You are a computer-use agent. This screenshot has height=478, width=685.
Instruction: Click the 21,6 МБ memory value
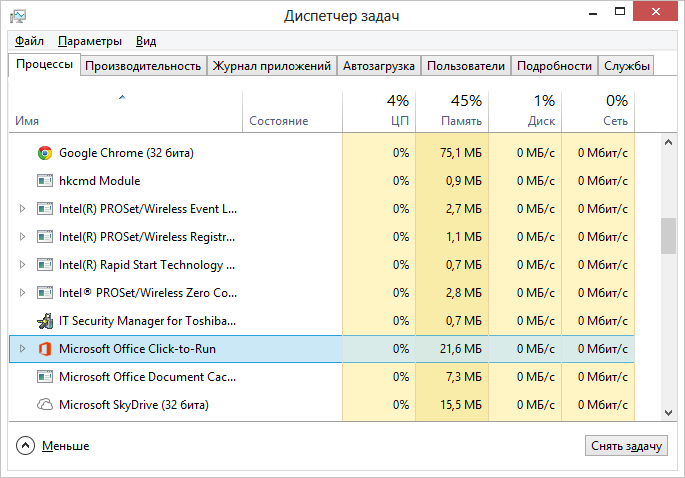(x=460, y=349)
